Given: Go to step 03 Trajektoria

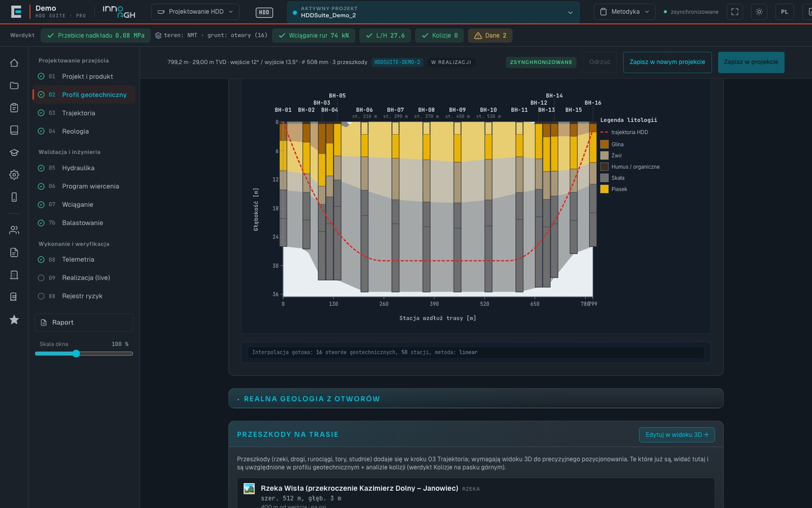Looking at the screenshot, I should 84,113.
